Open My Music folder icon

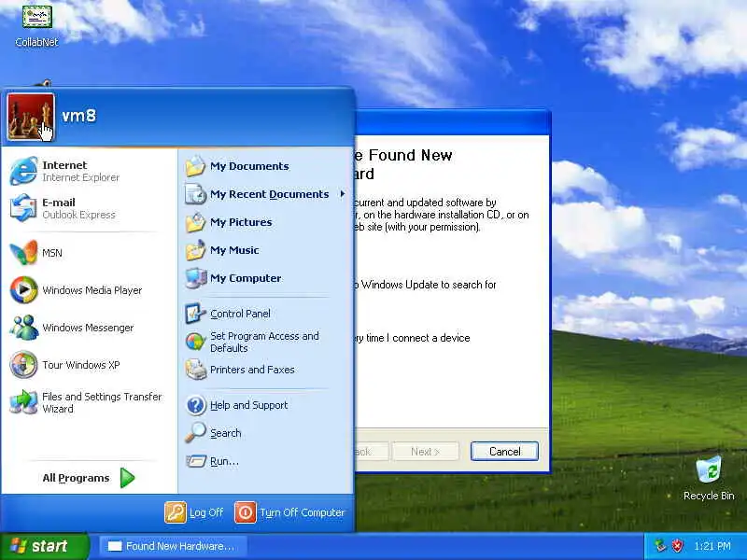[x=195, y=250]
